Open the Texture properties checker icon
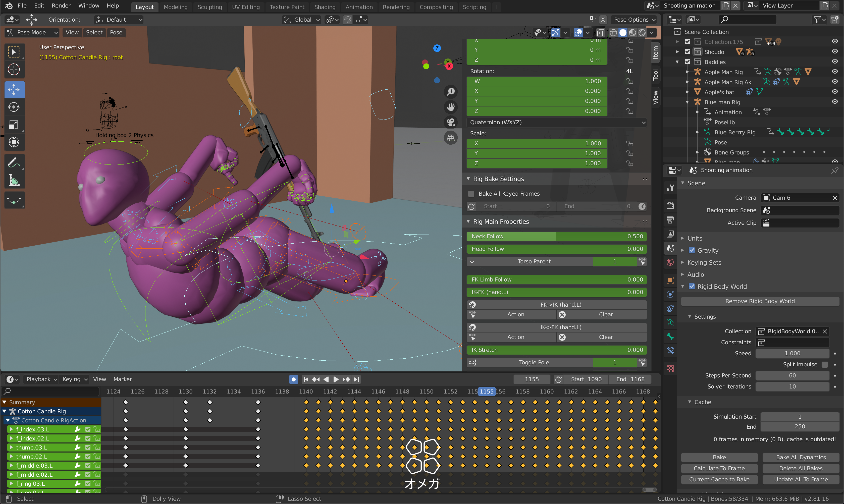Viewport: 844px width, 504px height. [670, 369]
